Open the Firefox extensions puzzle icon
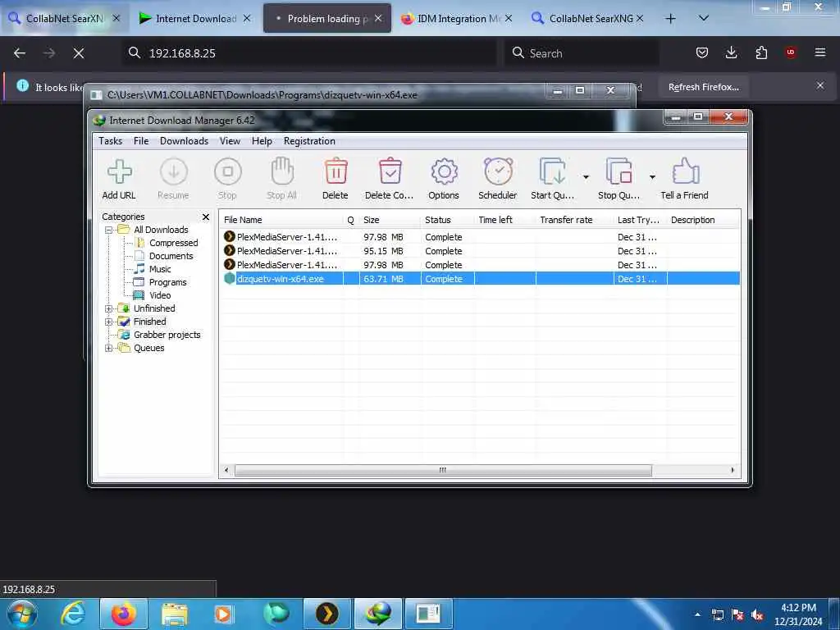The image size is (840, 630). click(x=761, y=52)
